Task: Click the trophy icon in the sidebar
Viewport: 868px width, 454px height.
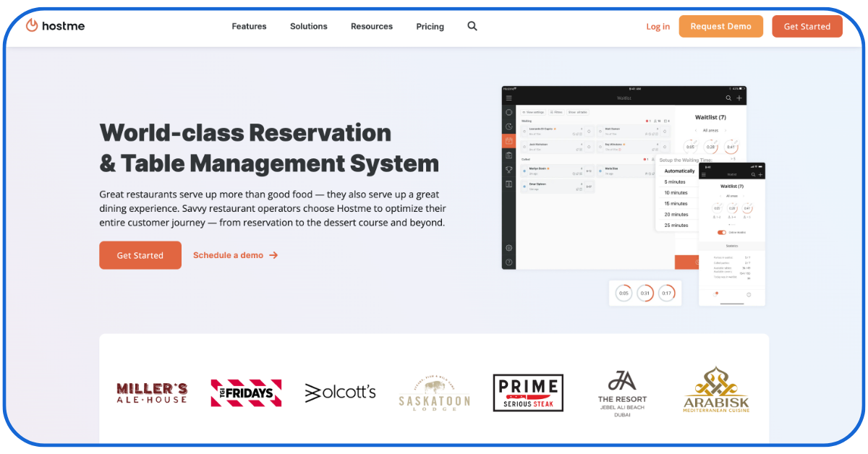Action: click(x=509, y=170)
